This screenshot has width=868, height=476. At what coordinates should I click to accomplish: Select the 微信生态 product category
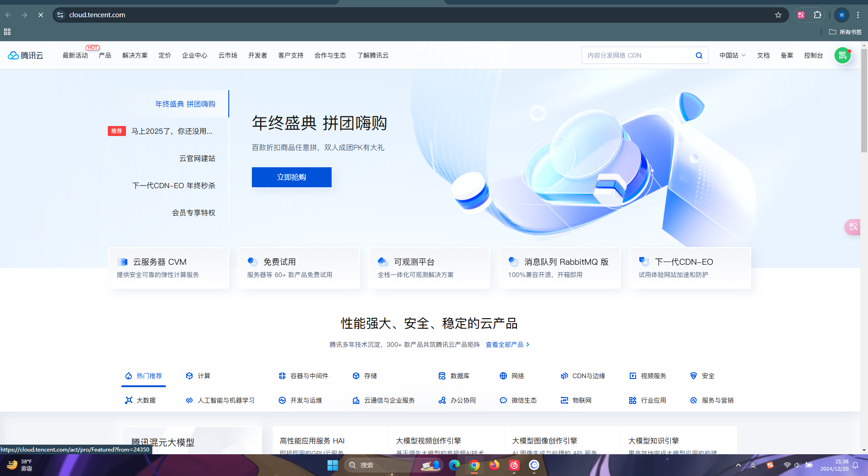tap(518, 400)
